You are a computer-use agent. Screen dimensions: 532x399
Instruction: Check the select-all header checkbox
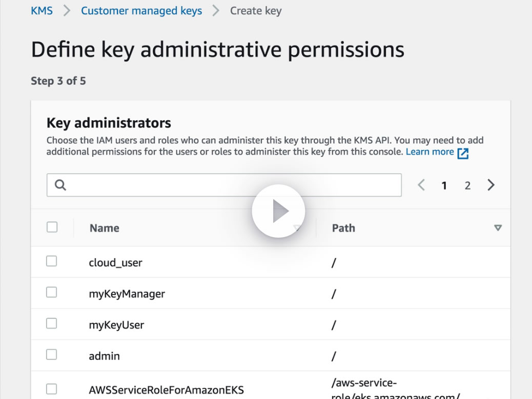coord(52,227)
